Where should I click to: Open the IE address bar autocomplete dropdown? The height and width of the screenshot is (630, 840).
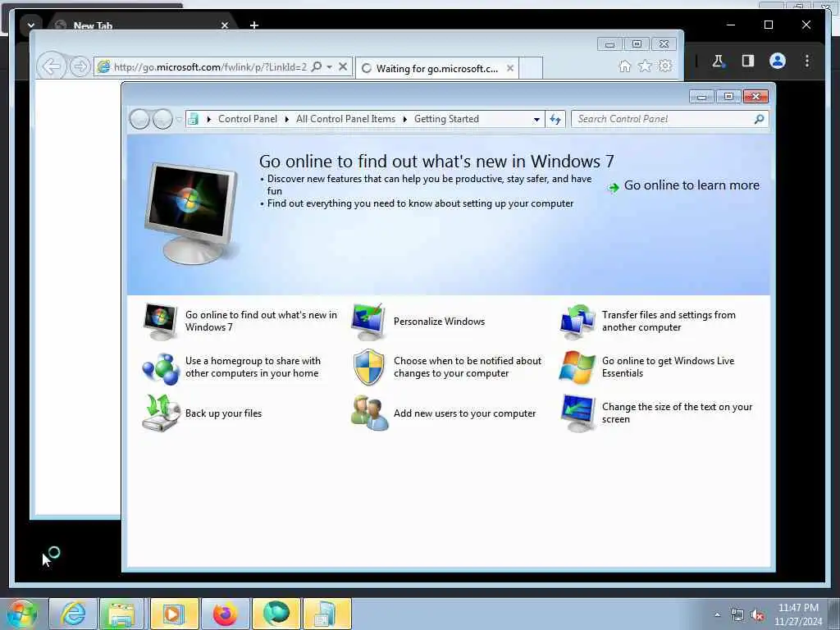click(330, 67)
